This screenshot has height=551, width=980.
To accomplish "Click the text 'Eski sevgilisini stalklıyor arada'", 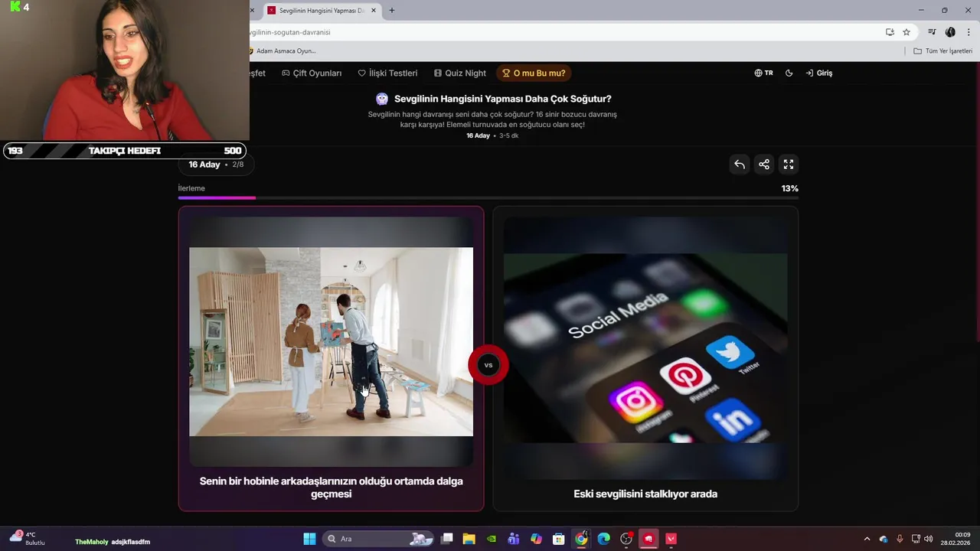I will click(x=645, y=494).
